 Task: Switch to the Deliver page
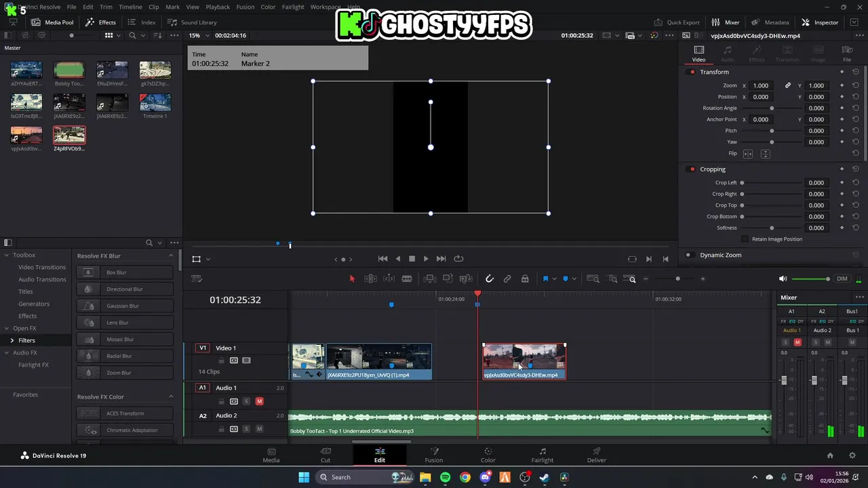coord(597,455)
